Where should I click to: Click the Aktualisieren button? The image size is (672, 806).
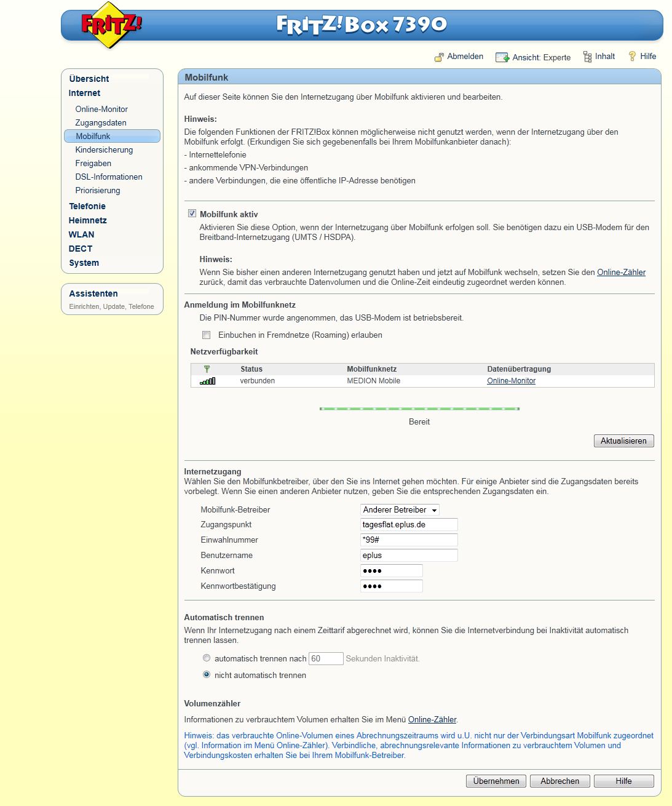coord(624,441)
